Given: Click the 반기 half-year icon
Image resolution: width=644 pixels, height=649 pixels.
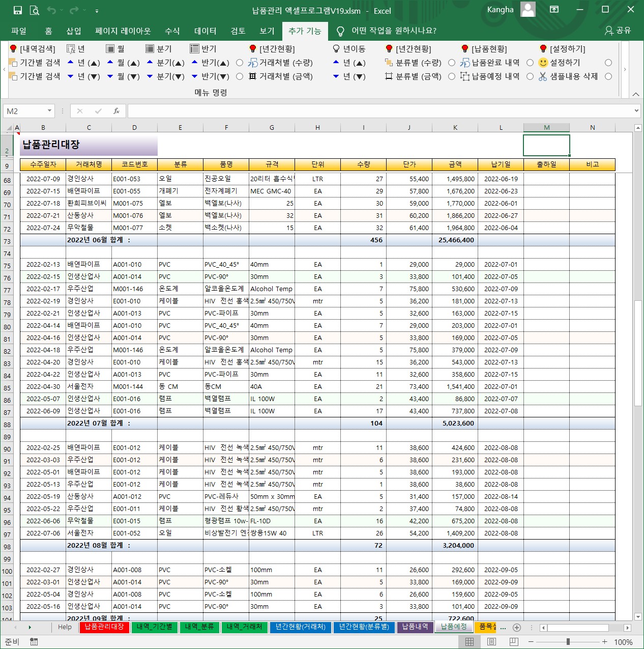Looking at the screenshot, I should (x=194, y=49).
